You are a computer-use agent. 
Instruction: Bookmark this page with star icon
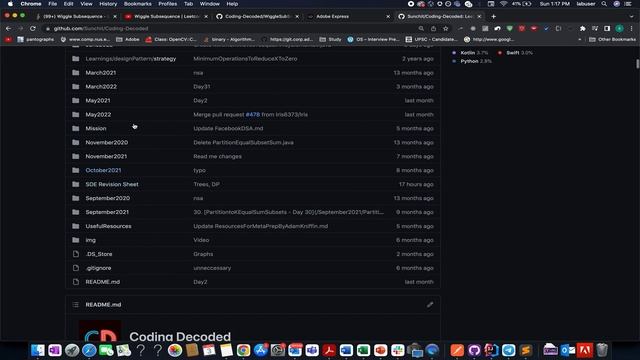(x=446, y=29)
